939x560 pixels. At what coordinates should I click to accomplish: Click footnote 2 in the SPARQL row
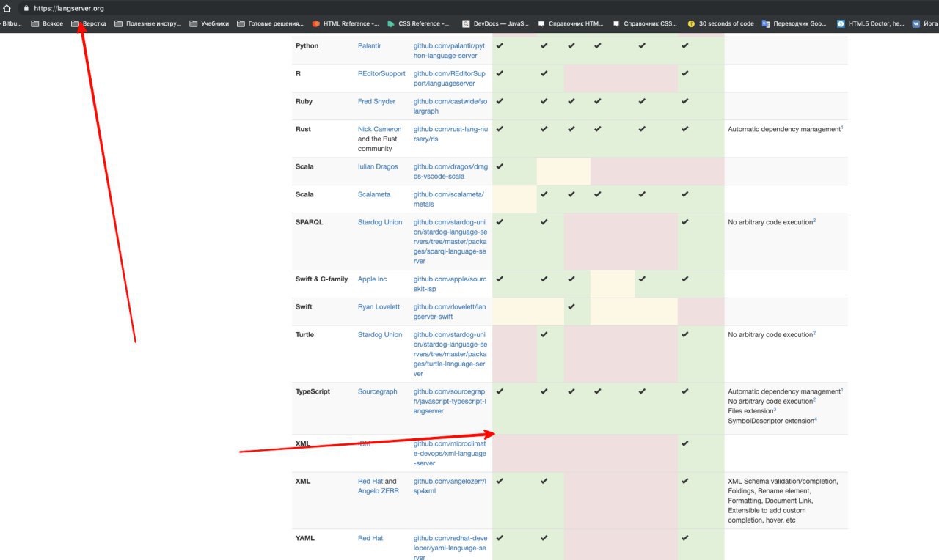[x=814, y=221]
